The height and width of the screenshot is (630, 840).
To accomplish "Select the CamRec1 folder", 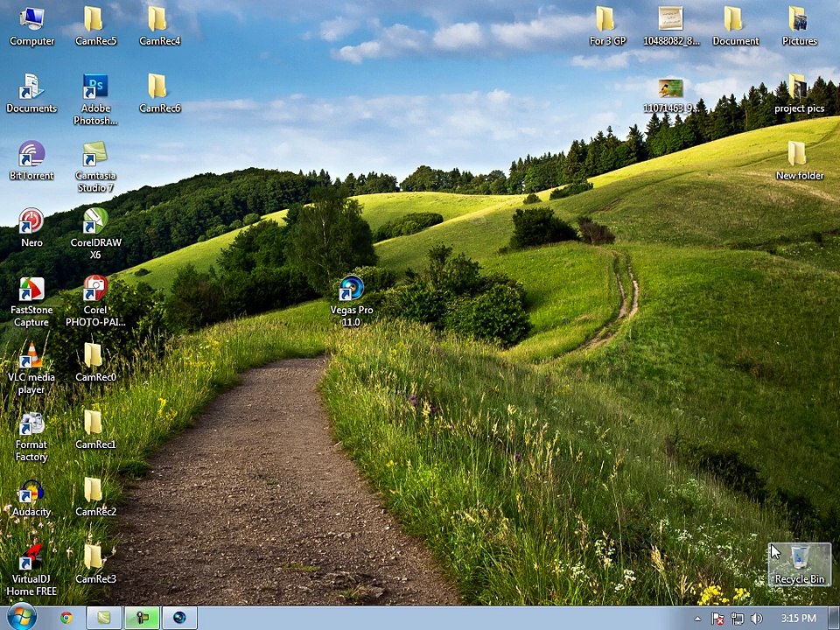I will (95, 430).
